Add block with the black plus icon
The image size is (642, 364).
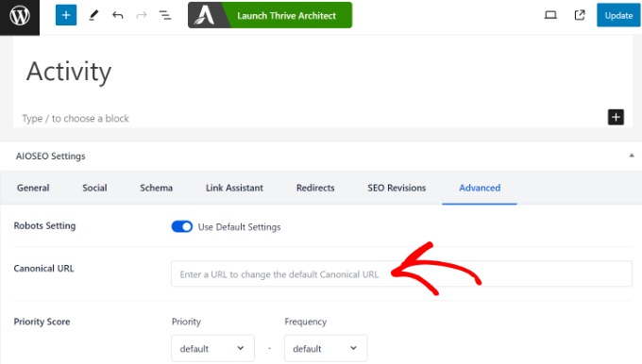point(616,117)
